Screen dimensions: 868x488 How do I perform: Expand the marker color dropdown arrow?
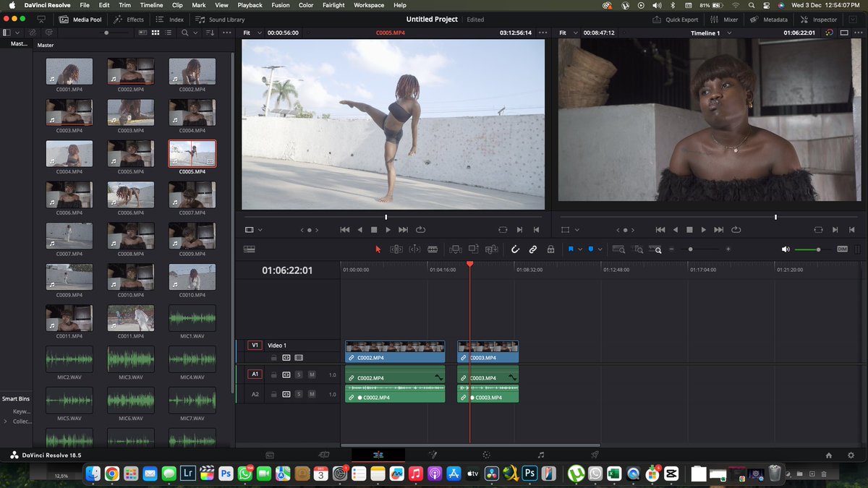600,249
